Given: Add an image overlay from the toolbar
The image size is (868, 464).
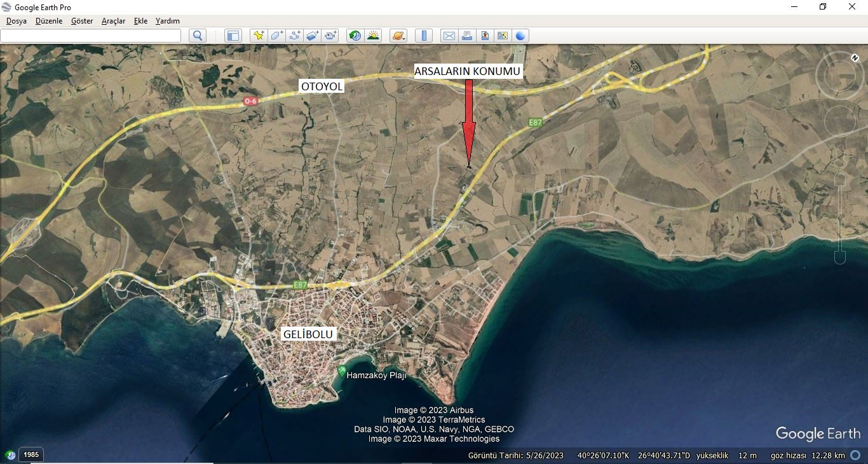Looking at the screenshot, I should (x=312, y=36).
